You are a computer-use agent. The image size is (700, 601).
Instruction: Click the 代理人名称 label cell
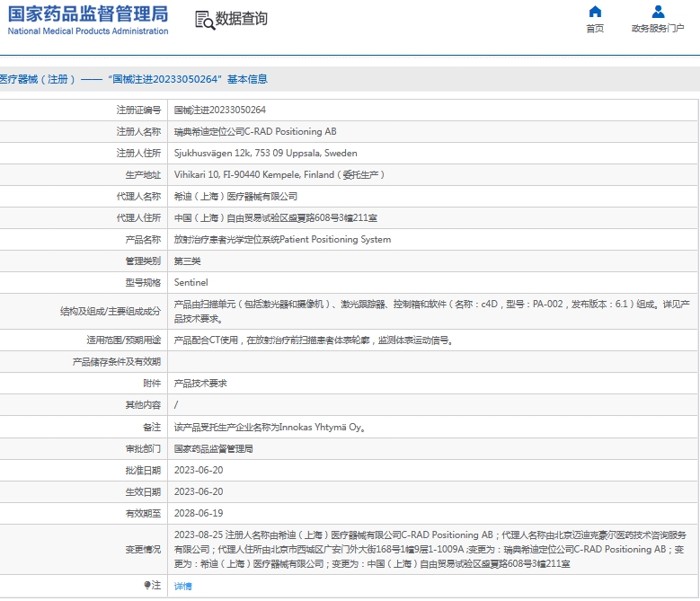pos(138,197)
